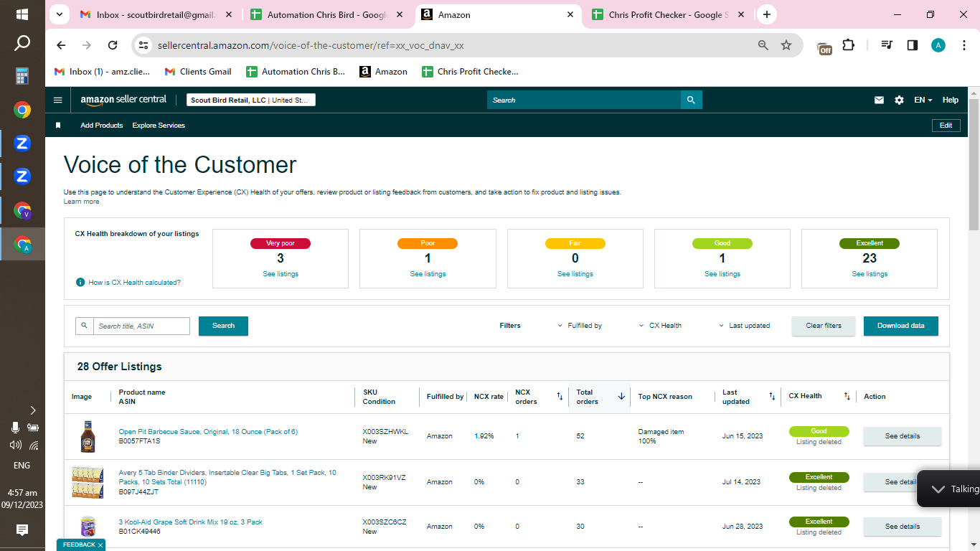
Task: Click the Seller Central top search field
Action: pyautogui.click(x=584, y=100)
